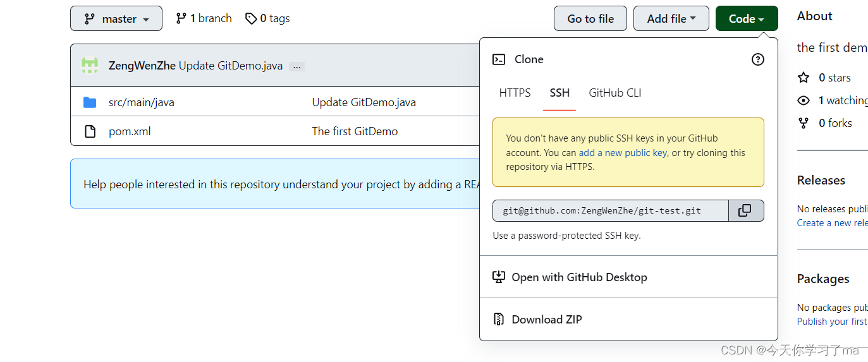Open the pom.xml file
868x362 pixels.
coord(130,131)
